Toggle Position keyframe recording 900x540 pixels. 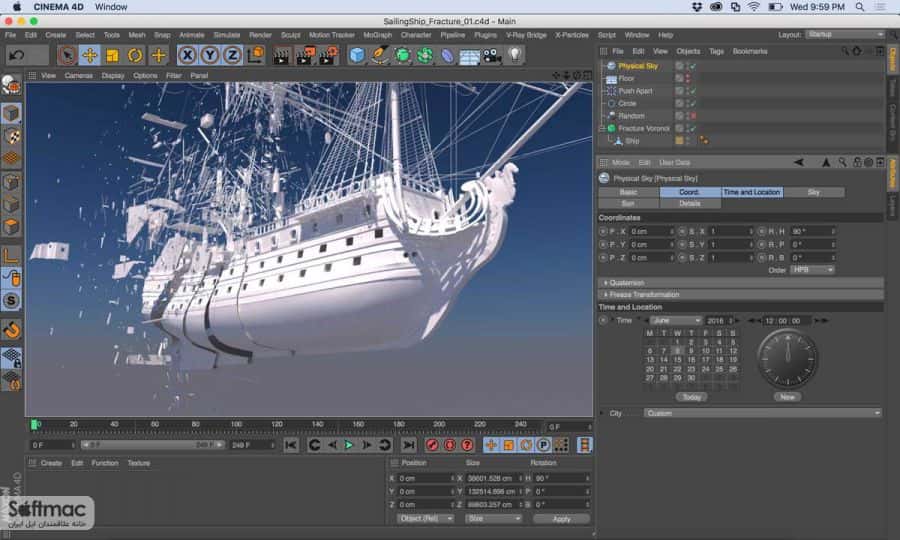click(491, 445)
